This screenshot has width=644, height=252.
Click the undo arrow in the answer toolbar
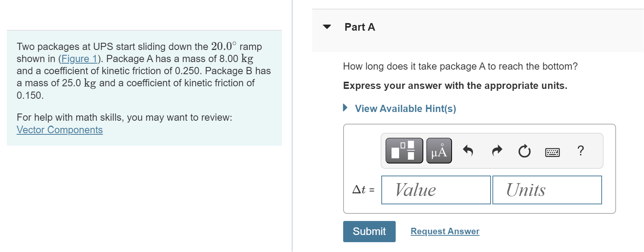click(468, 150)
